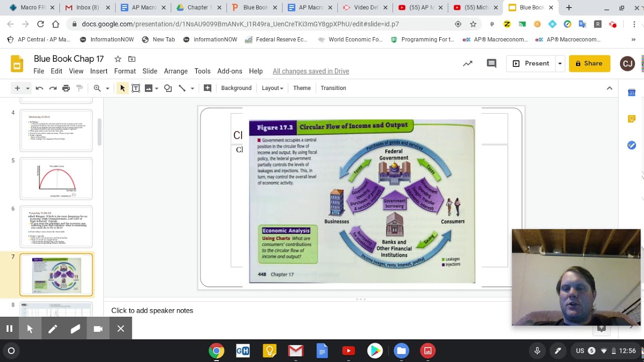Print the presentation using the printer icon
Screen dimensions: 644x362
(x=66, y=88)
